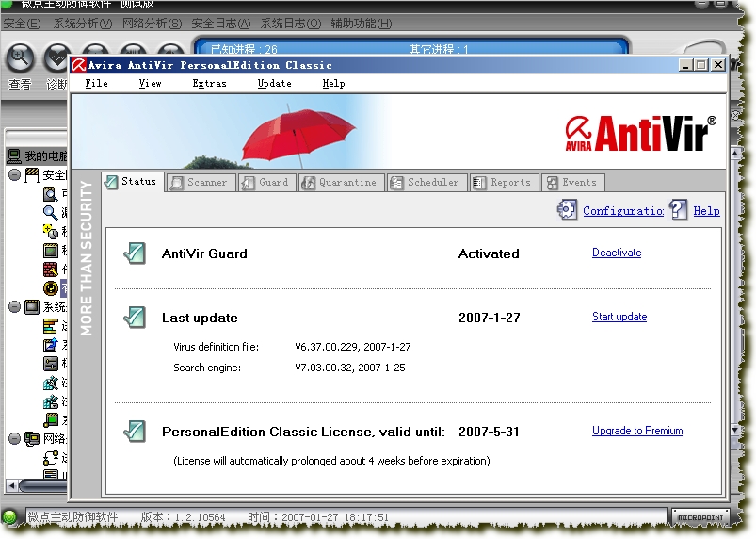Click scroll-up arrow on Micropoint right scrollbar
Image resolution: width=756 pixels, height=539 pixels.
(x=735, y=154)
